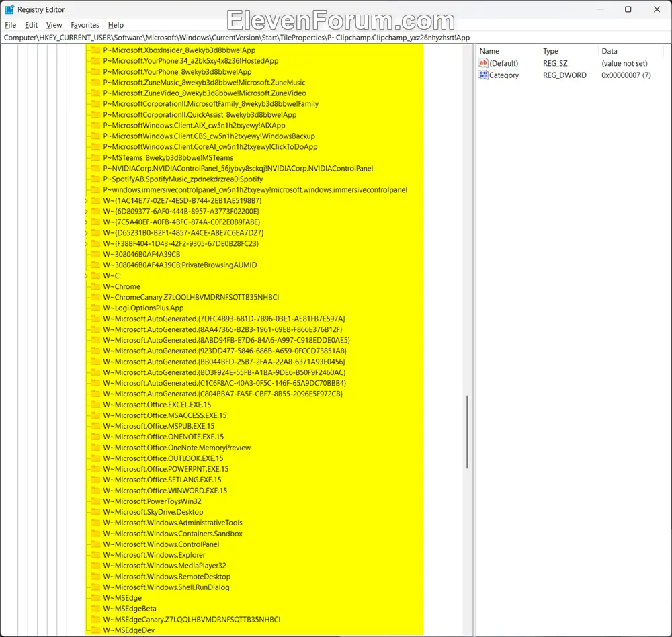The height and width of the screenshot is (637, 672).
Task: Click the folder icon of W~Microsoft.Office.EXCEL.EXE.15 key
Action: 95,405
